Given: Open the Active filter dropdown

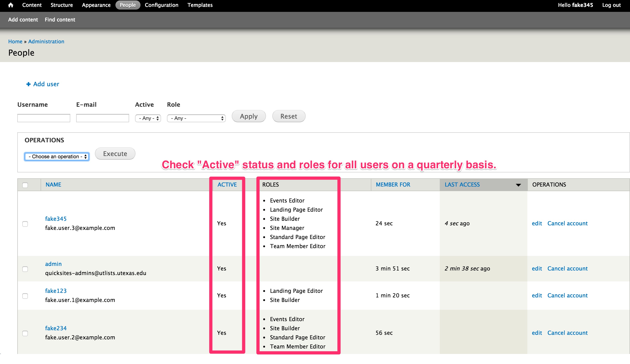Looking at the screenshot, I should click(x=148, y=118).
